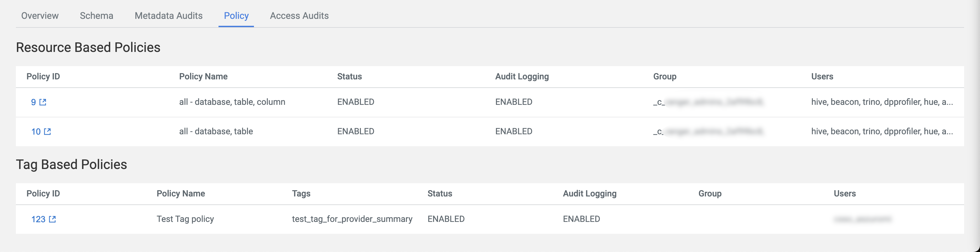Click the 'Test Tag policy' name cell
Viewport: 980px width, 252px height.
coord(185,219)
